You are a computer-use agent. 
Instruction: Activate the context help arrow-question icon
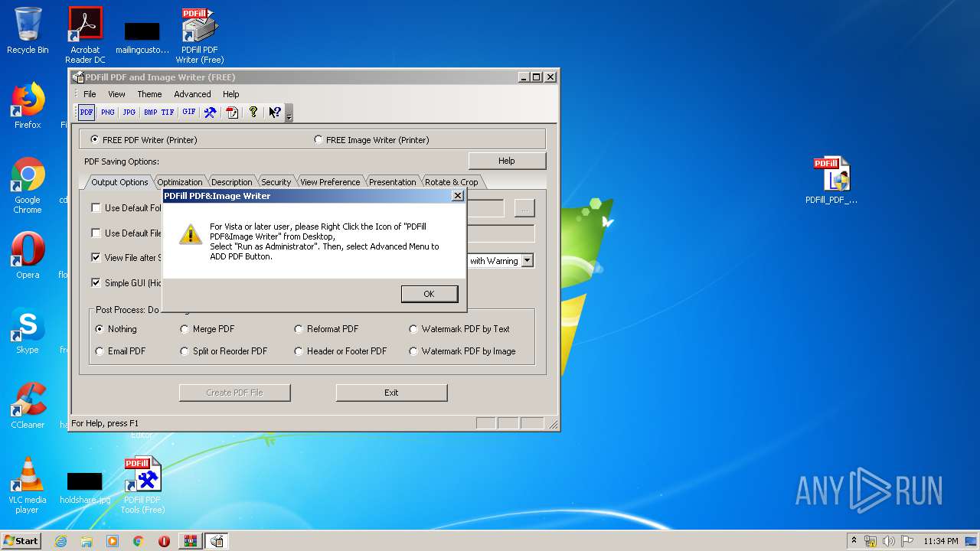(275, 112)
